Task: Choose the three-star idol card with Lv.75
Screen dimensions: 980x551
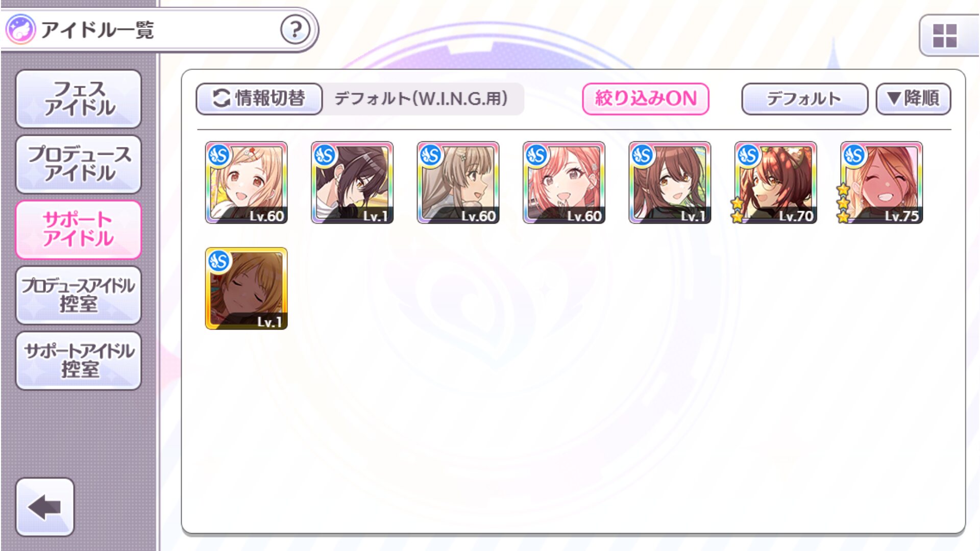Action: pos(881,183)
